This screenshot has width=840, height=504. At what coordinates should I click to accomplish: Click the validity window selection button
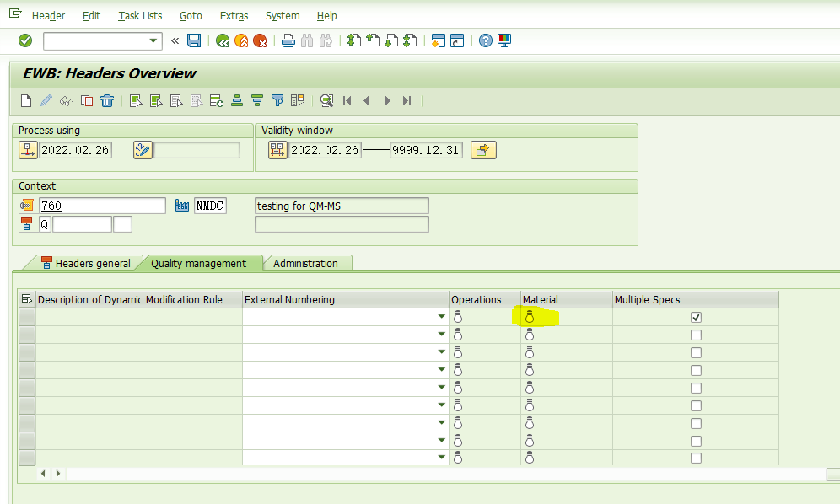pyautogui.click(x=277, y=150)
